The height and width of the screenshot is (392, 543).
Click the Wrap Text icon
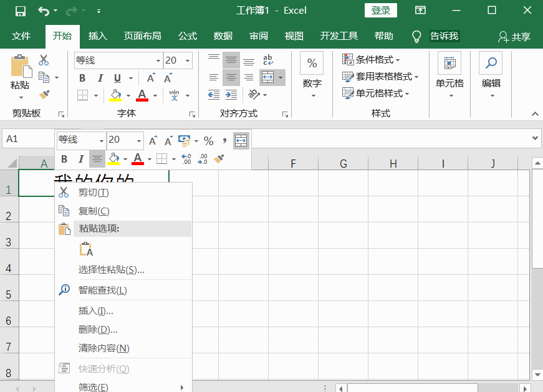coord(267,59)
